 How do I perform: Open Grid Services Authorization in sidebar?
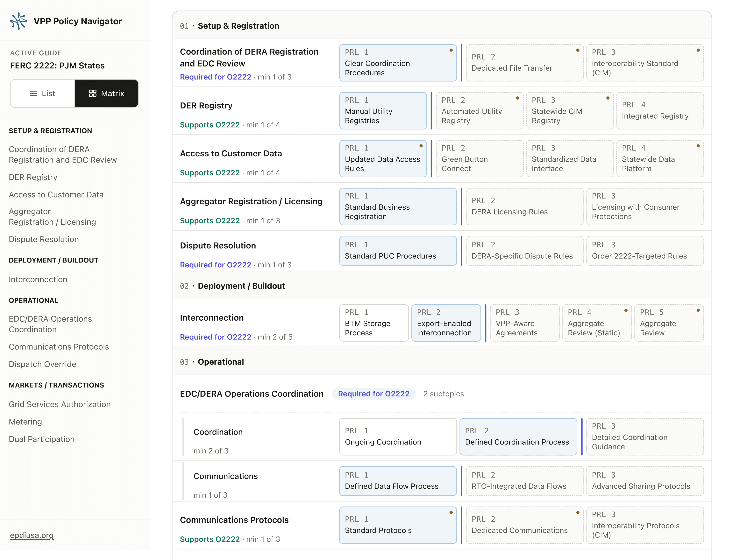coord(60,404)
